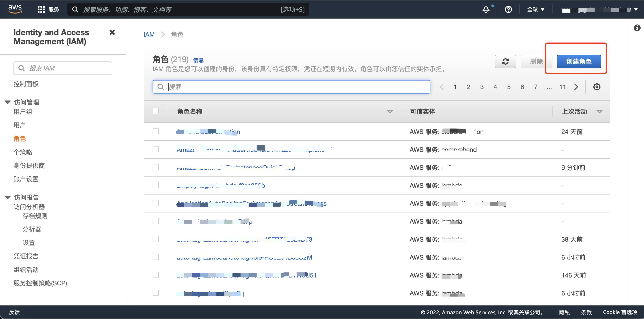Go to page 2 of roles
This screenshot has width=644, height=319.
coord(468,87)
